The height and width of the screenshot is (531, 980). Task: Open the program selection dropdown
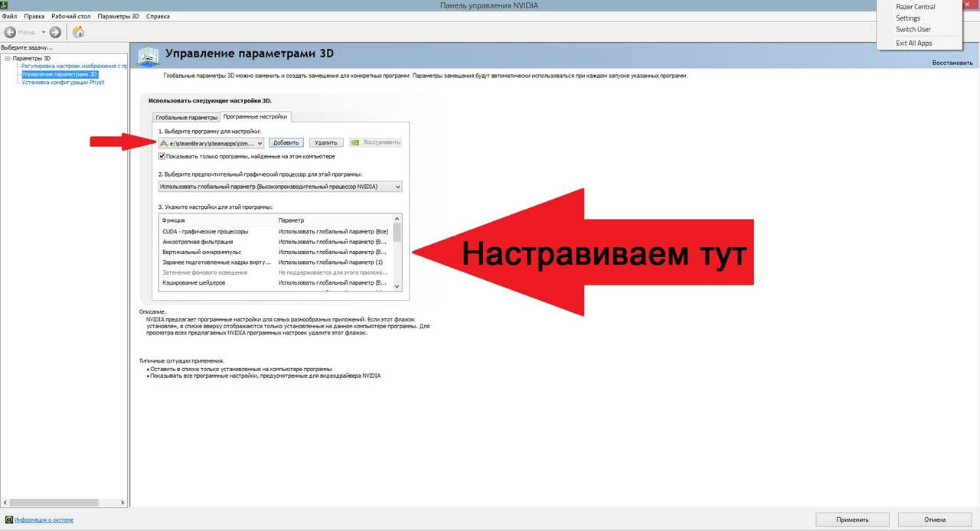tap(260, 143)
